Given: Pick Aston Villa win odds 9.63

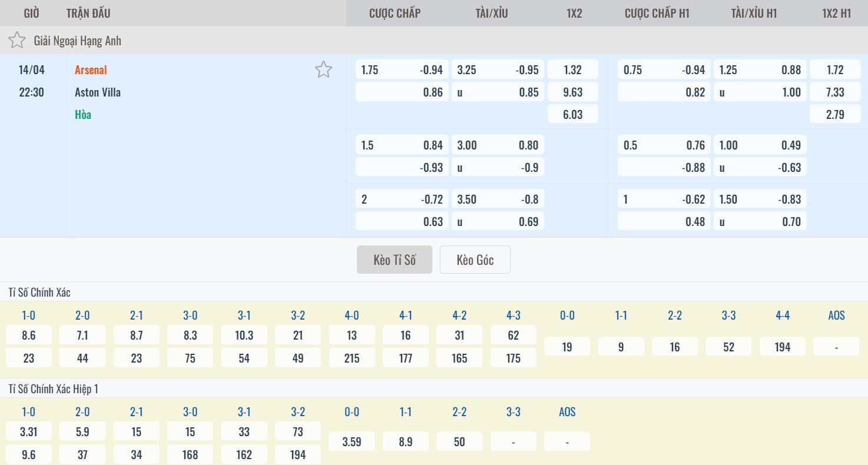Looking at the screenshot, I should [x=572, y=92].
